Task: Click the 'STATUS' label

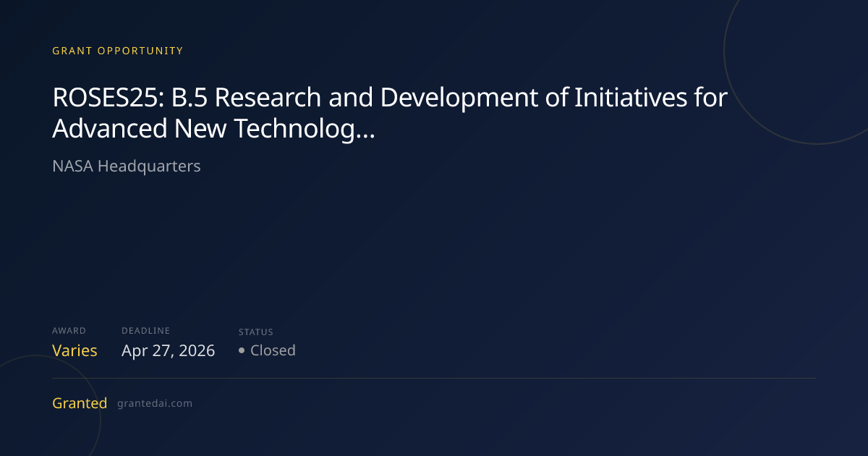Action: click(256, 332)
